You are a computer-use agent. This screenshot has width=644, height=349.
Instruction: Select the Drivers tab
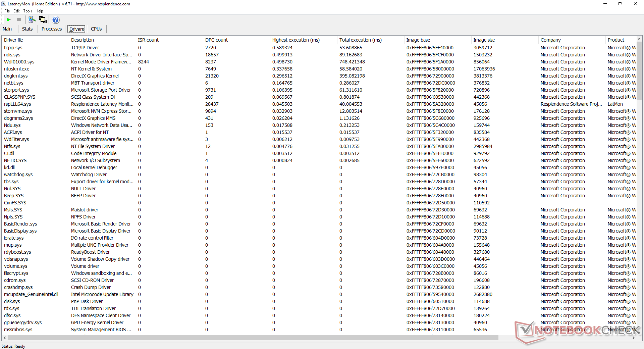(x=76, y=29)
